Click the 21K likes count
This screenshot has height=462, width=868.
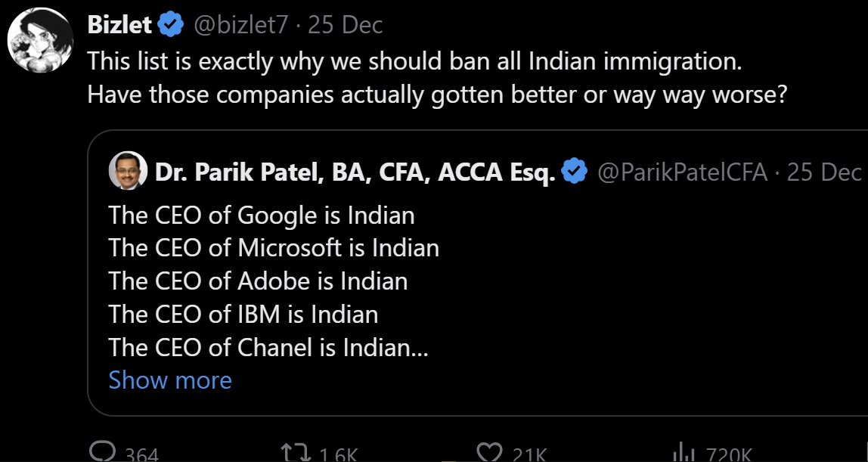[529, 455]
